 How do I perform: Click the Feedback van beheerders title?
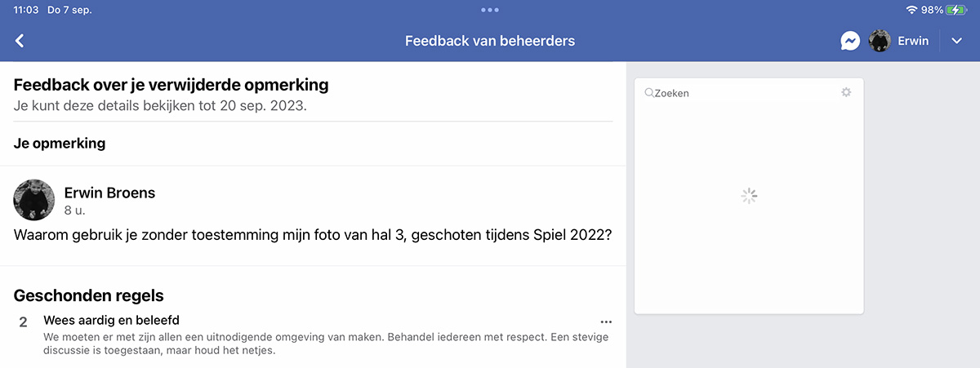(x=490, y=41)
